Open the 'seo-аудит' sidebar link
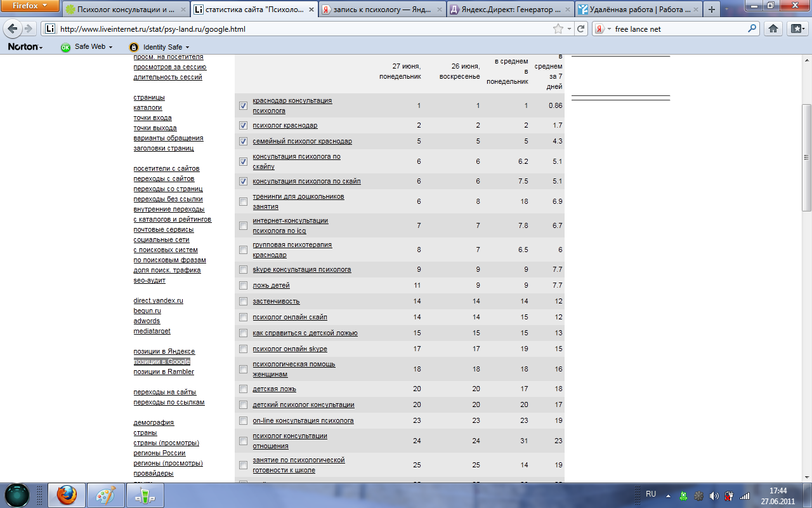 click(x=149, y=281)
